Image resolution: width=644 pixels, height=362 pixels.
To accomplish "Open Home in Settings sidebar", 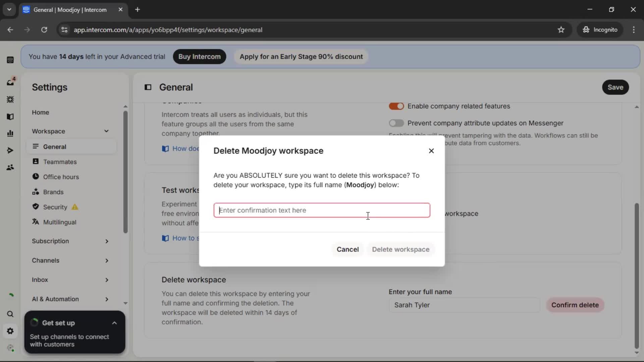I will point(40,112).
